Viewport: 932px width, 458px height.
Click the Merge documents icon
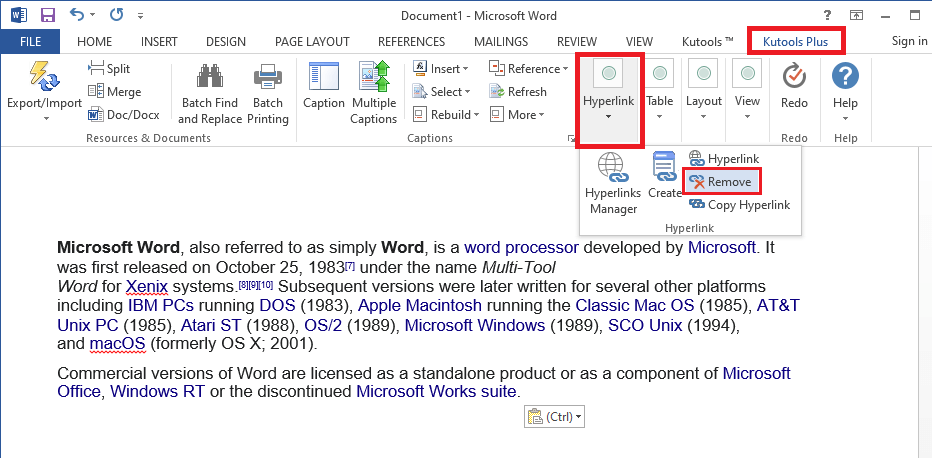pos(95,91)
